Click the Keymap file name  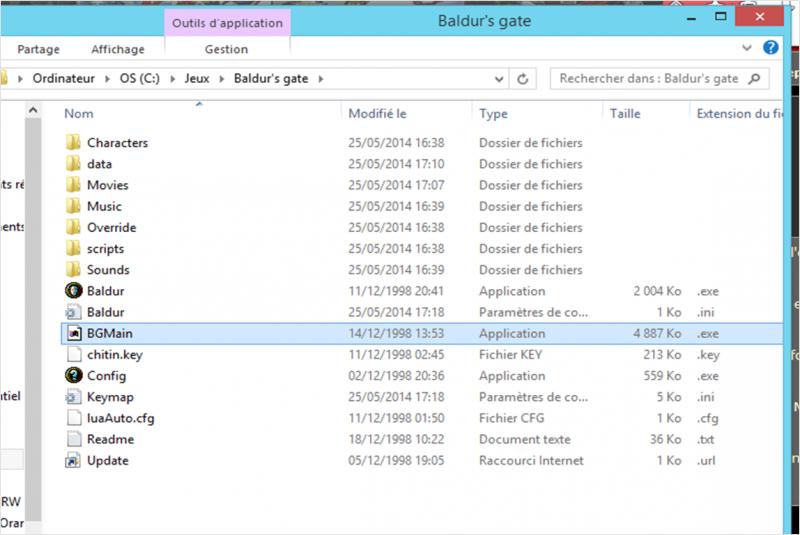click(110, 397)
